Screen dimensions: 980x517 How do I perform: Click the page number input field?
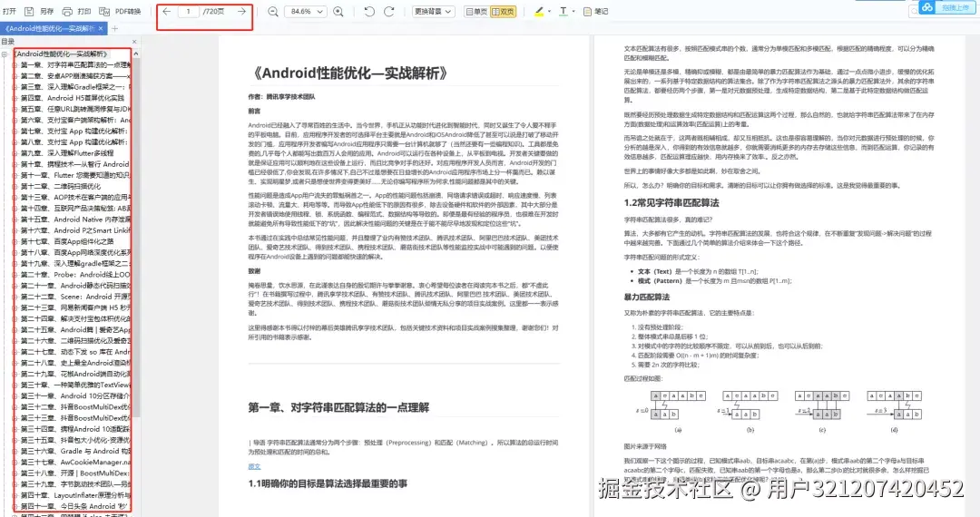click(x=188, y=11)
